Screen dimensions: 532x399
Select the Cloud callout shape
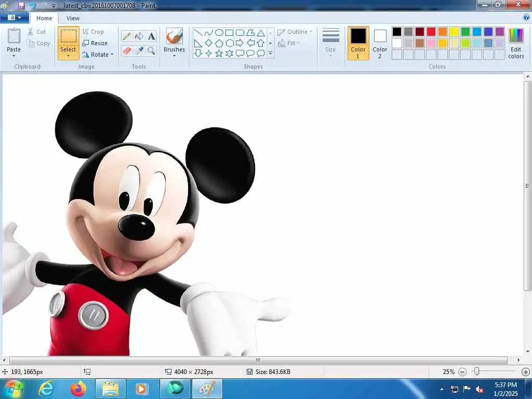click(261, 54)
